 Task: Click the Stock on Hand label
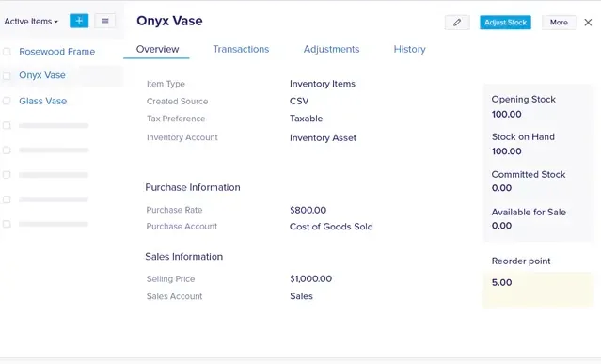[523, 136]
